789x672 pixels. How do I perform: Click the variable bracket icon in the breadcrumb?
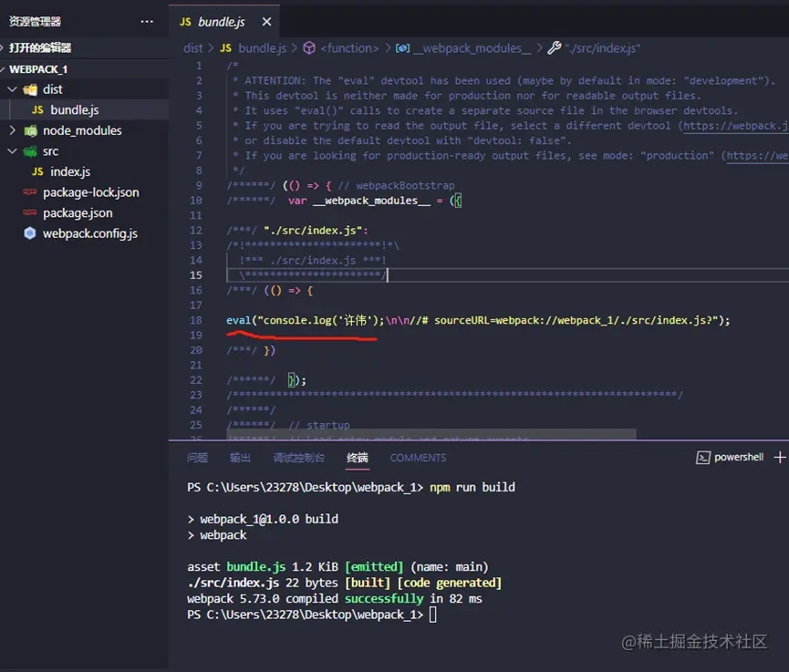[402, 48]
